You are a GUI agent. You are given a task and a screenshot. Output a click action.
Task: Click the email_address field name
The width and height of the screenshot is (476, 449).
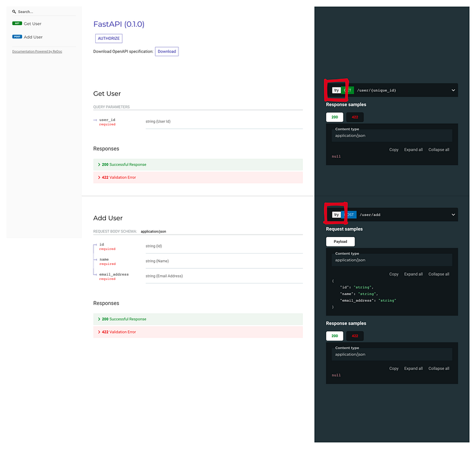(x=114, y=275)
